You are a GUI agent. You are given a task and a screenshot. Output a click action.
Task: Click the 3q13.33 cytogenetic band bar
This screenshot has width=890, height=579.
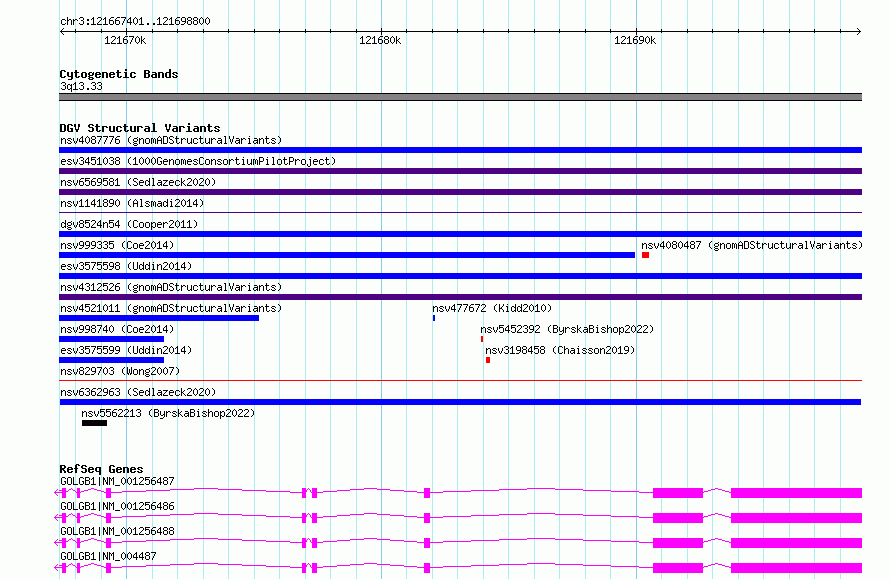tap(460, 97)
